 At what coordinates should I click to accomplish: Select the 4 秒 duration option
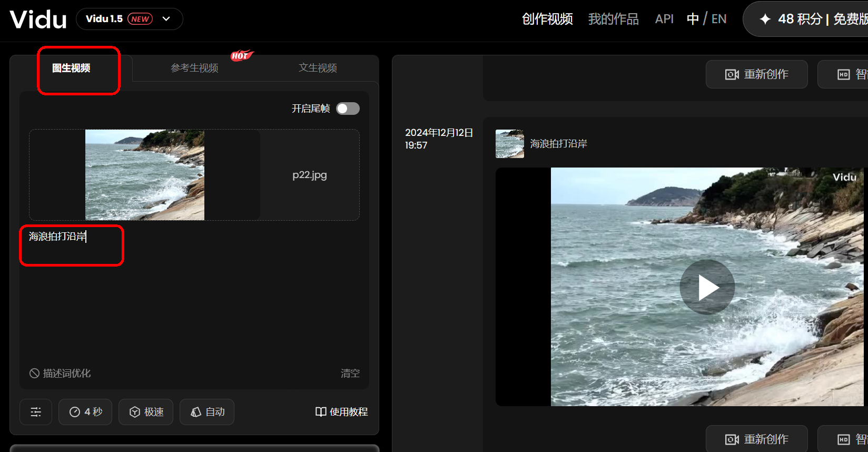click(x=85, y=412)
